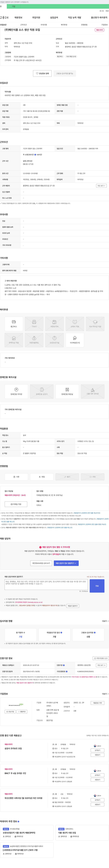Open the 기업 search category dropdown
Screen dimensions: 109x868
click(14, 6)
